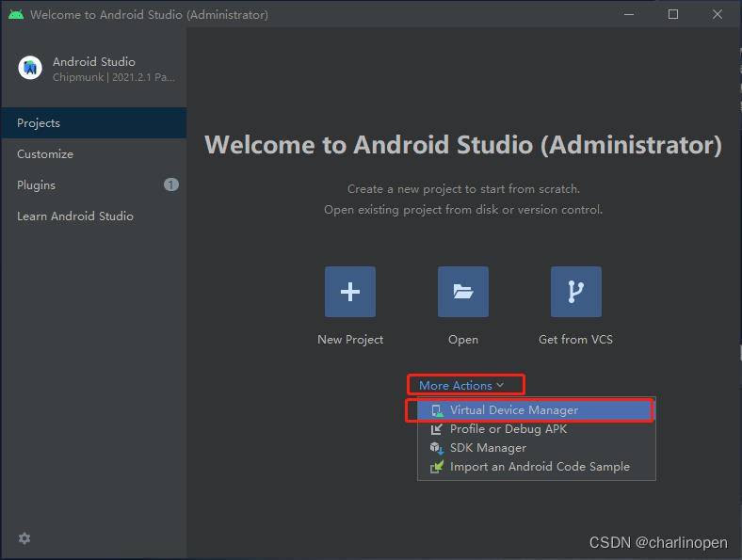742x560 pixels.
Task: Click the Virtual Device Manager icon
Action: (436, 411)
